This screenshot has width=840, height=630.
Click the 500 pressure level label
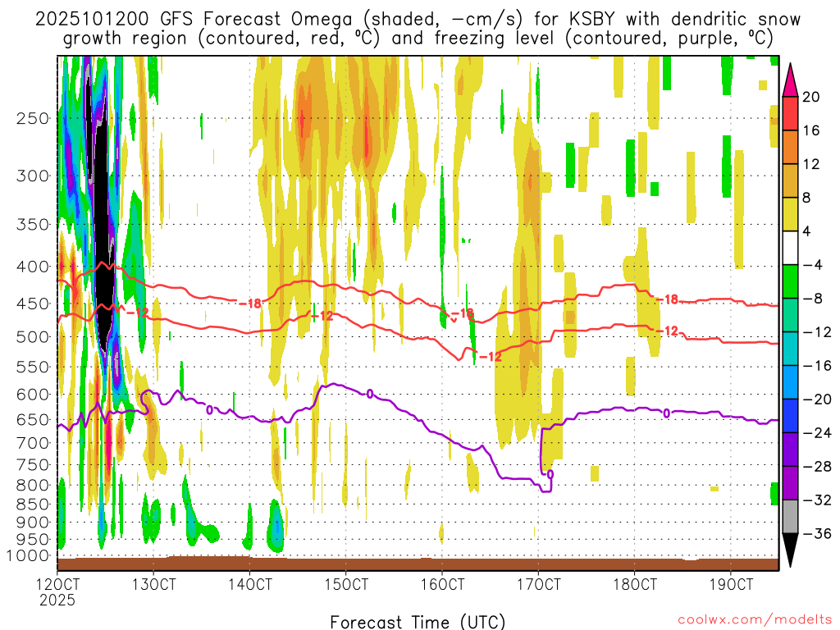click(x=33, y=337)
